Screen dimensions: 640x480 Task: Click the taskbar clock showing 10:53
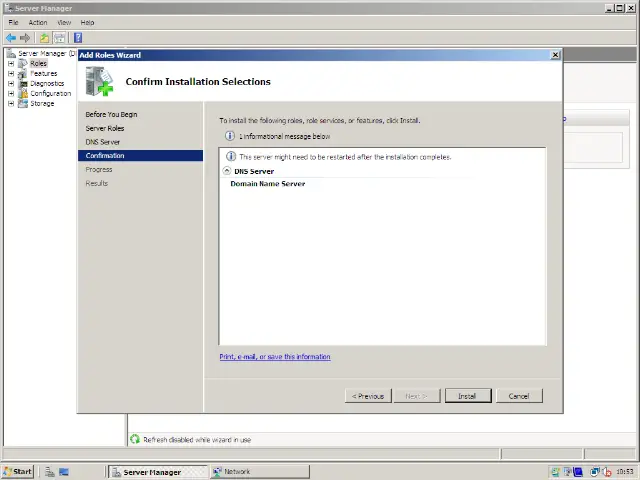pos(625,472)
